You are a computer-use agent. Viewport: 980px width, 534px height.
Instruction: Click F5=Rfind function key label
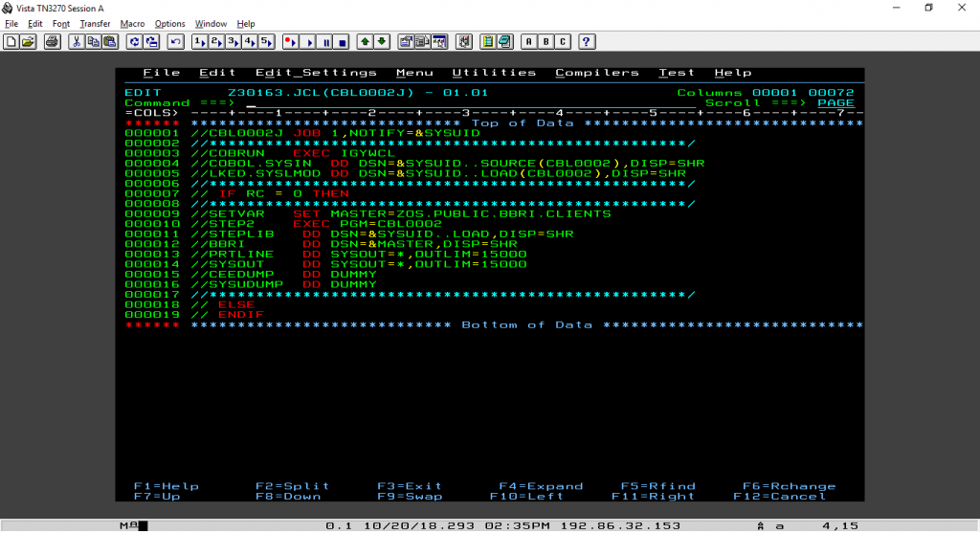coord(658,486)
